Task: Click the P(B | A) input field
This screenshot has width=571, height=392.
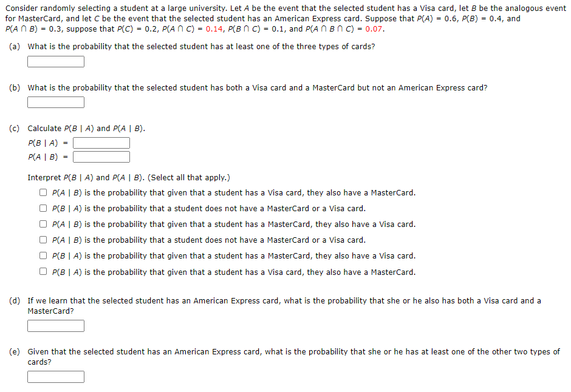Action: tap(101, 143)
